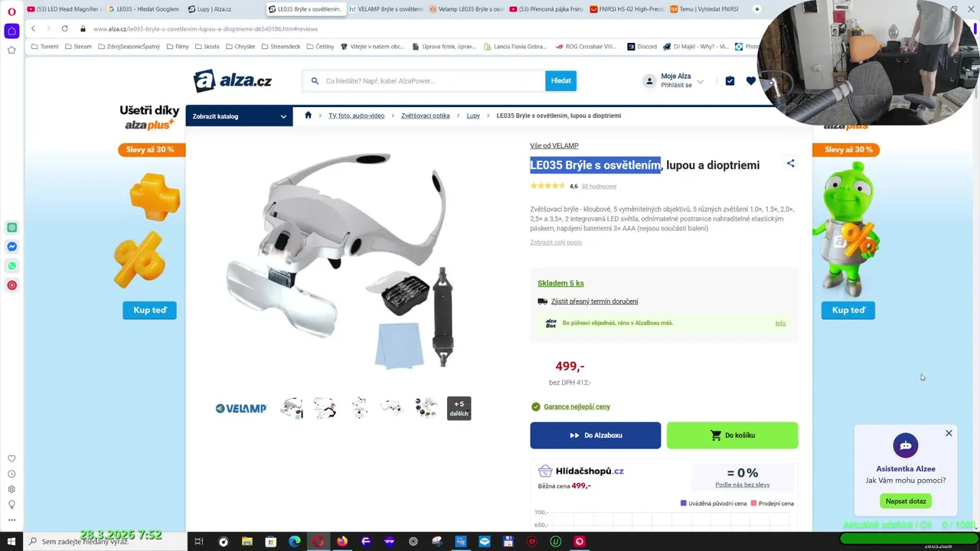
Task: Open the ChatGPT sidebar icon
Action: (11, 227)
